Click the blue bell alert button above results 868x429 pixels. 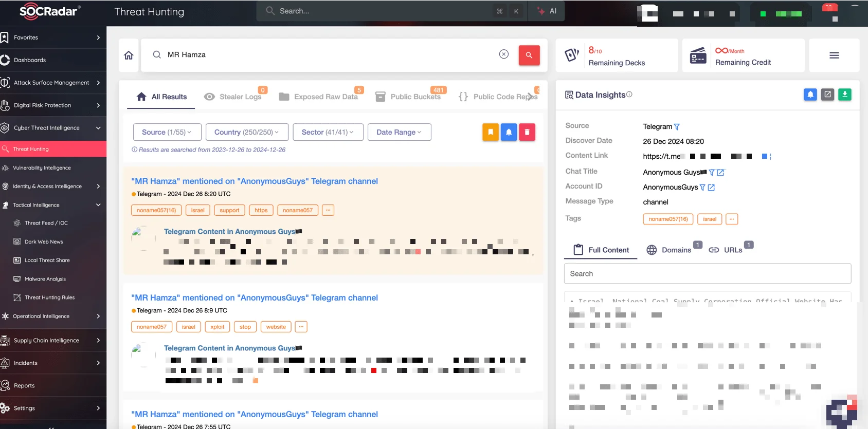[509, 132]
